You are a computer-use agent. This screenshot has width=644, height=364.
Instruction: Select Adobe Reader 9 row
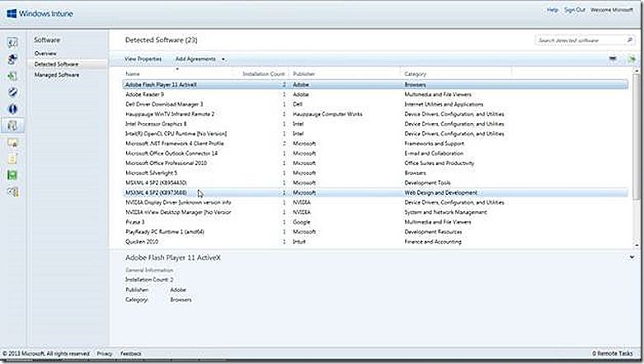[375, 95]
